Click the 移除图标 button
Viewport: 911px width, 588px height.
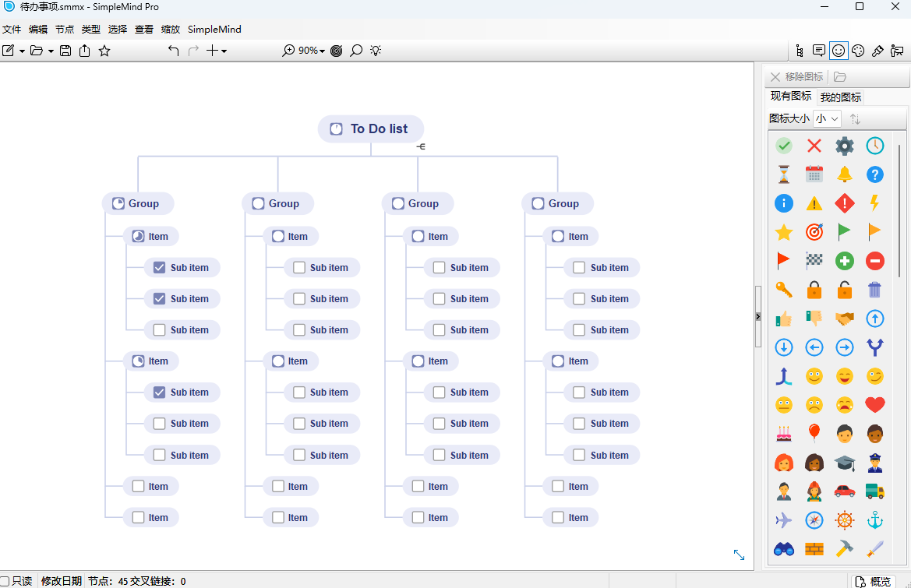pyautogui.click(x=796, y=76)
